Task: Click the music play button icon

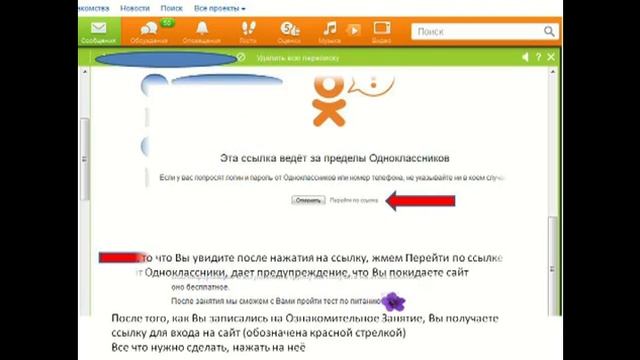Action: pyautogui.click(x=354, y=30)
